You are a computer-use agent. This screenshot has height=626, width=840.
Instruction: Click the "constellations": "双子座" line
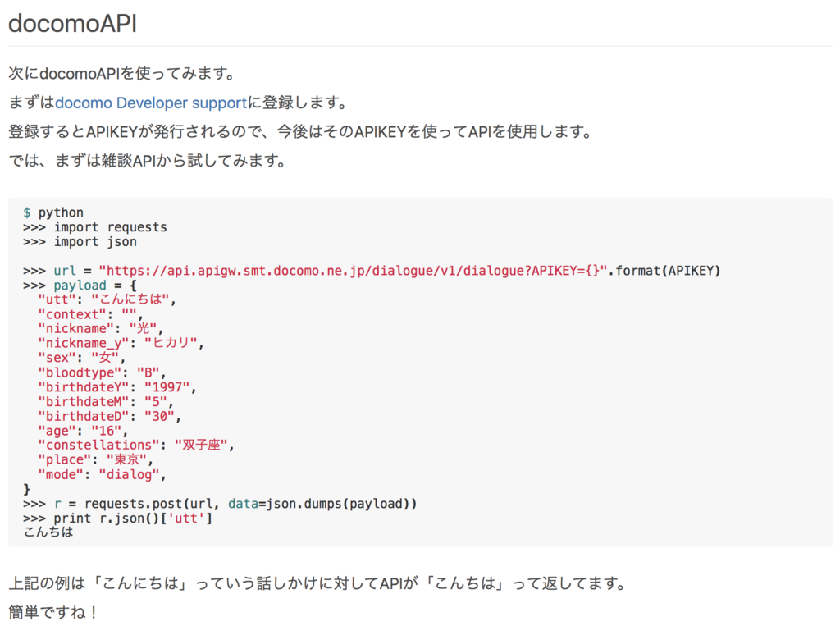(x=136, y=446)
